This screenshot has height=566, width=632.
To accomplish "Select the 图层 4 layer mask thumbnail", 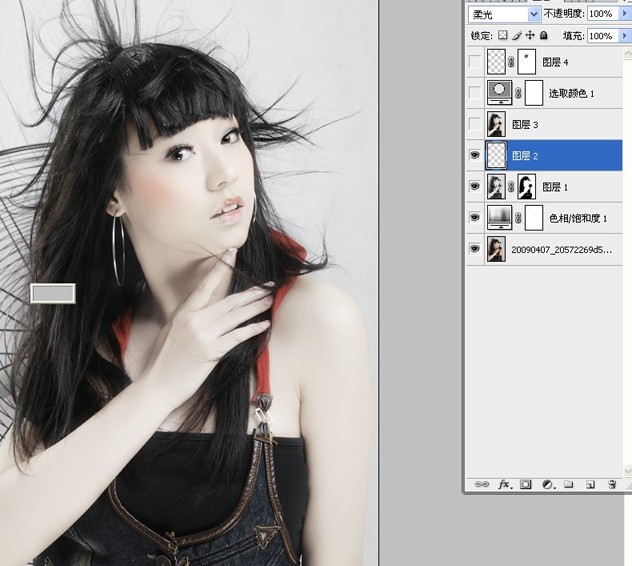I will click(x=526, y=62).
